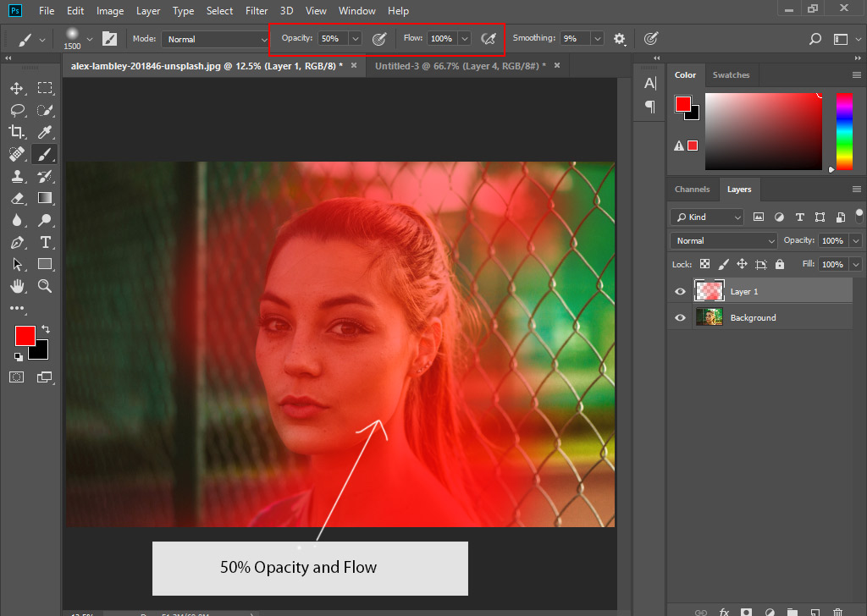Switch to the Channels tab
This screenshot has width=867, height=616.
[692, 189]
